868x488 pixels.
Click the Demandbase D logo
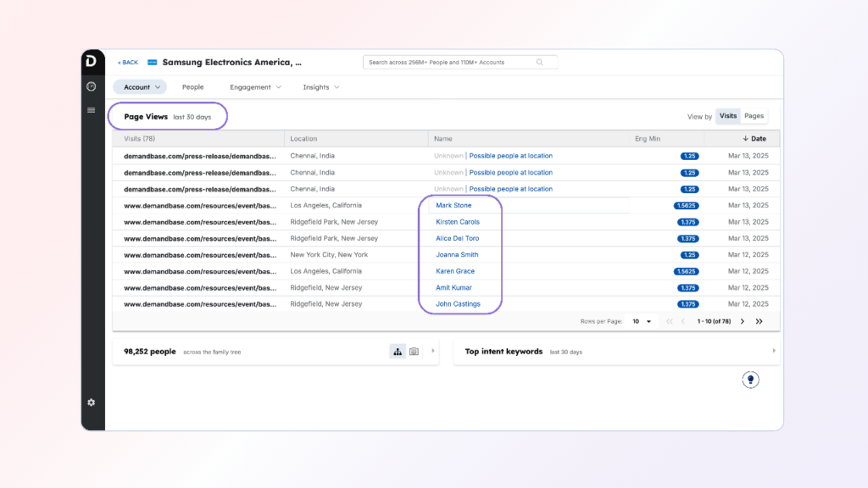tap(92, 61)
